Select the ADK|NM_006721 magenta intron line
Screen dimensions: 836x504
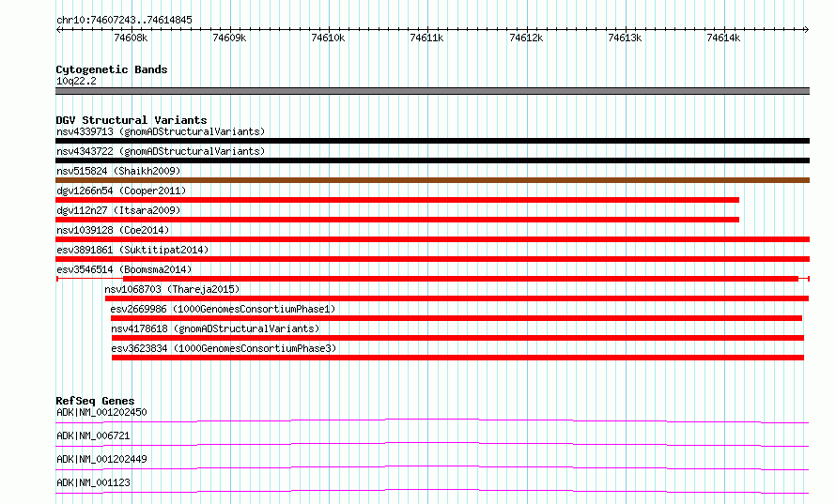click(432, 444)
